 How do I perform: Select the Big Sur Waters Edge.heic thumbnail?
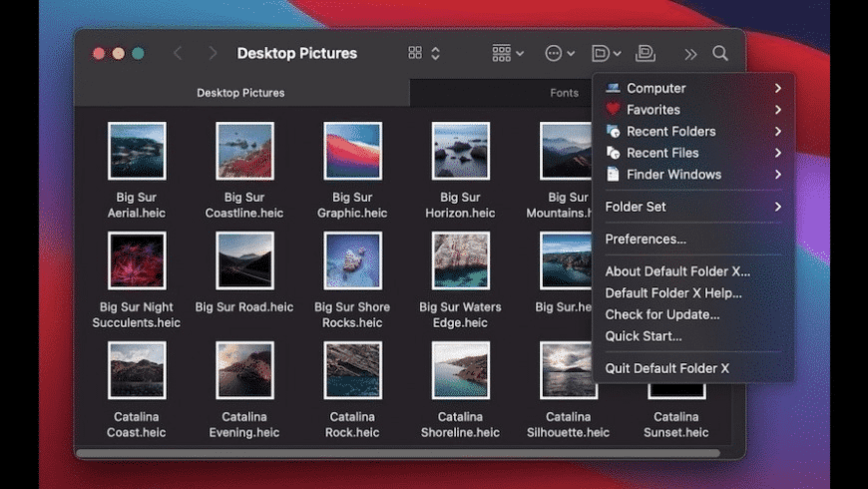(x=461, y=260)
